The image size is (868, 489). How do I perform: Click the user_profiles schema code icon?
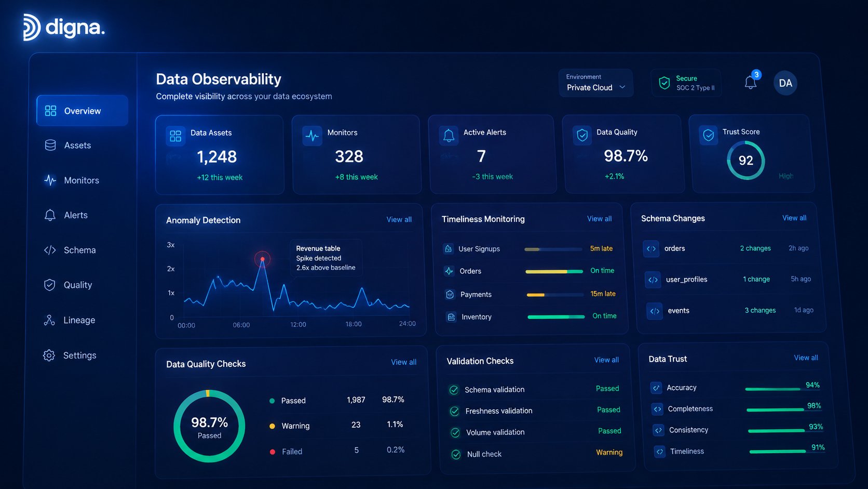(653, 280)
